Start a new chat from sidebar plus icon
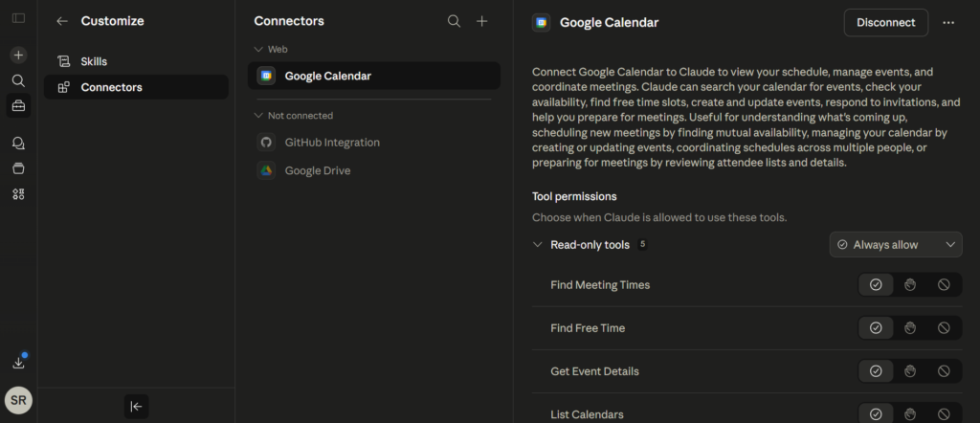The height and width of the screenshot is (423, 980). pyautogui.click(x=18, y=55)
